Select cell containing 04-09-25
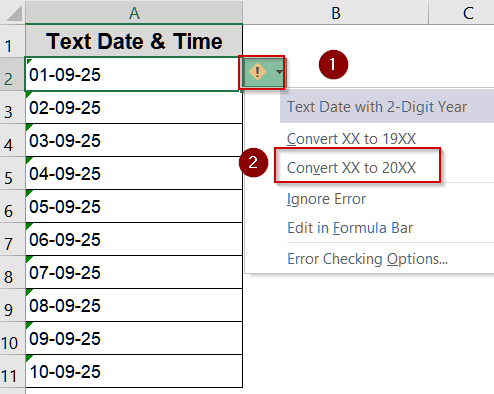Screen dimensions: 494x394 point(134,173)
